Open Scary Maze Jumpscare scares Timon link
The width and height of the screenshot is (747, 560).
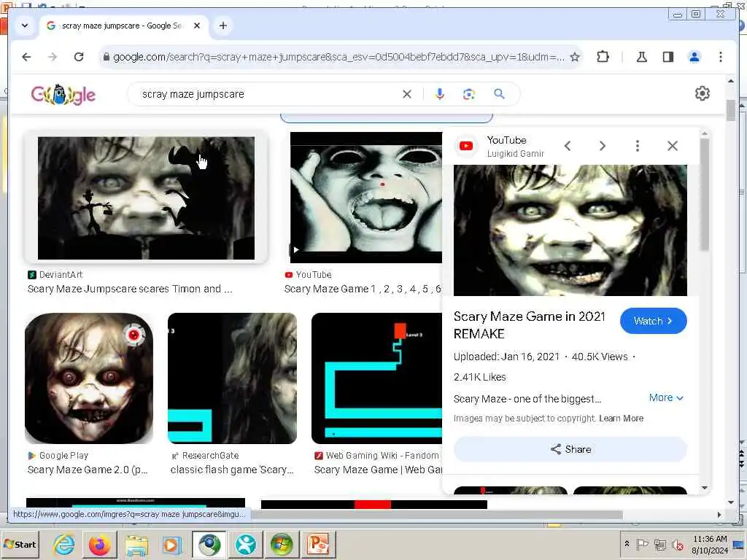click(x=130, y=289)
